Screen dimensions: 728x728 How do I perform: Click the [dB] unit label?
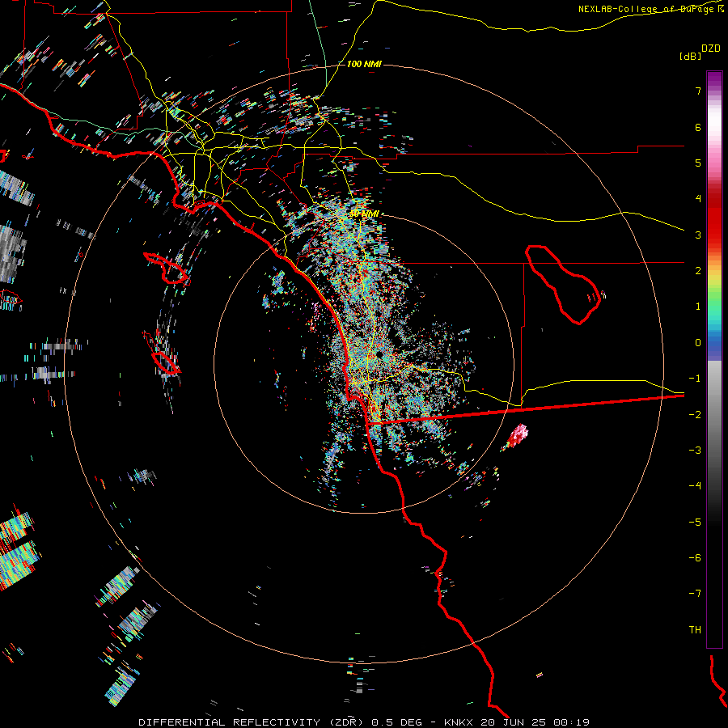691,56
